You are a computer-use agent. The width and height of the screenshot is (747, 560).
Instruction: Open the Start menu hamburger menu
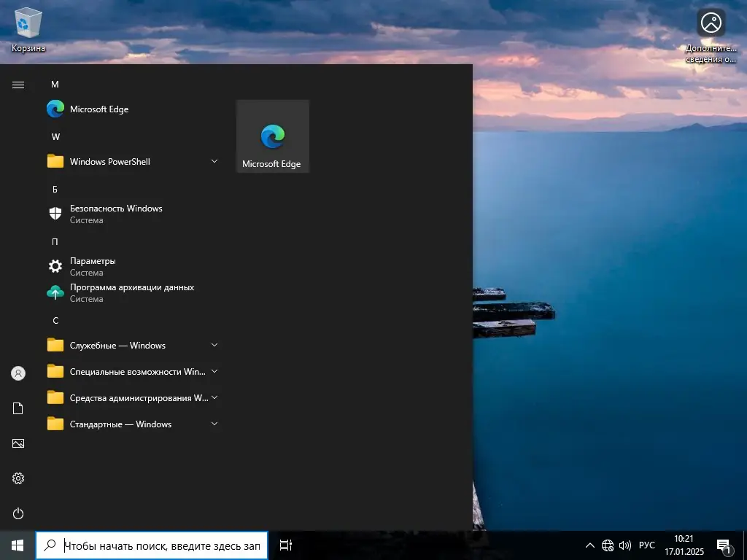coord(18,84)
